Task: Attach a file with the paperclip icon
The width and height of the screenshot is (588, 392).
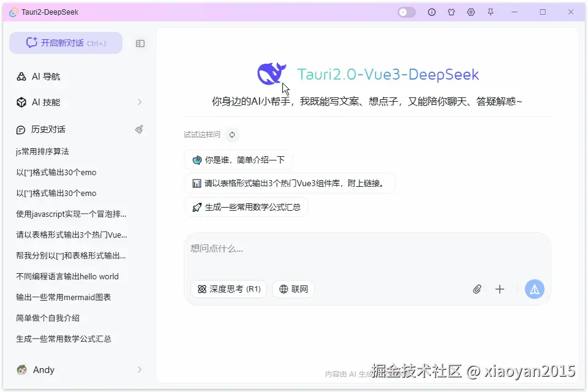Action: (x=477, y=288)
